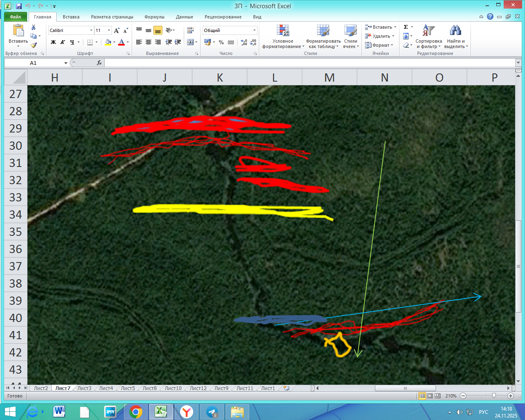Toggle the bottom align button
Screen dimensions: 525x420
(158, 30)
